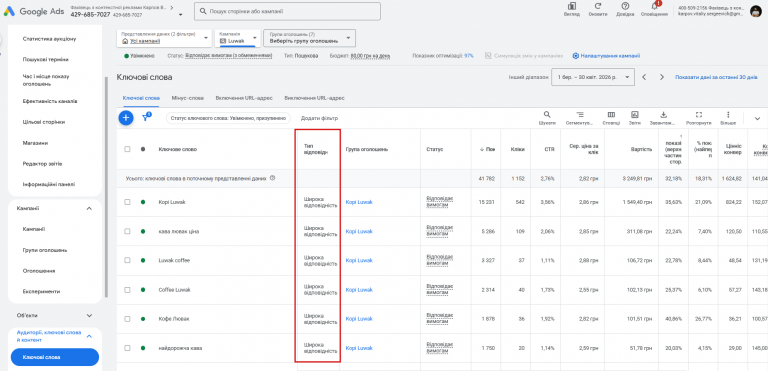Switch to the Виключення URL-адрес tab
The width and height of the screenshot is (768, 371).
[314, 98]
